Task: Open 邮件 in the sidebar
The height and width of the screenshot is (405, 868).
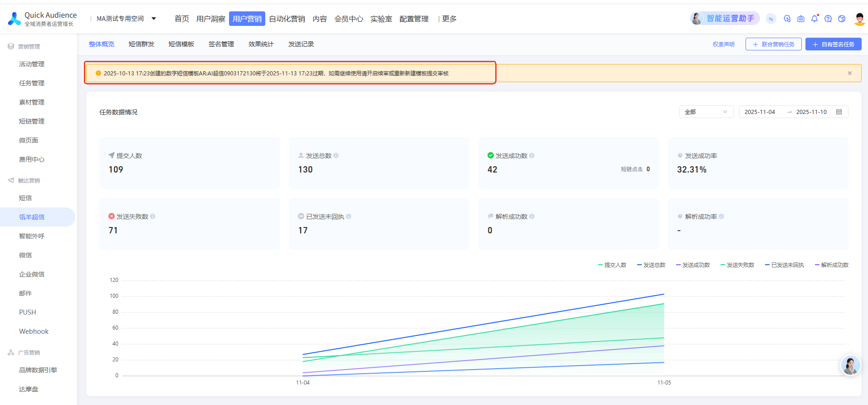Action: pyautogui.click(x=25, y=293)
